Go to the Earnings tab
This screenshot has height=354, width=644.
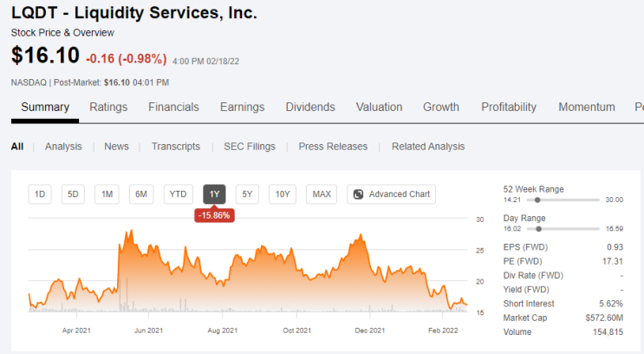coord(242,108)
